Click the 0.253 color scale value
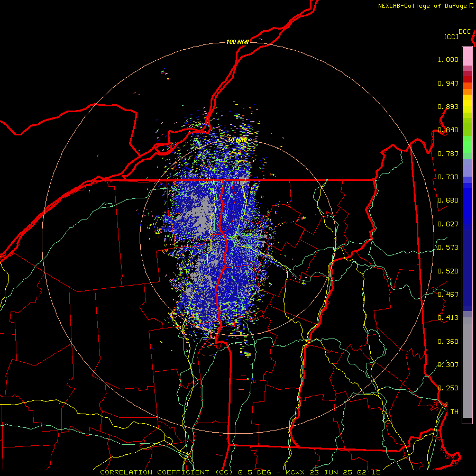 (448, 388)
